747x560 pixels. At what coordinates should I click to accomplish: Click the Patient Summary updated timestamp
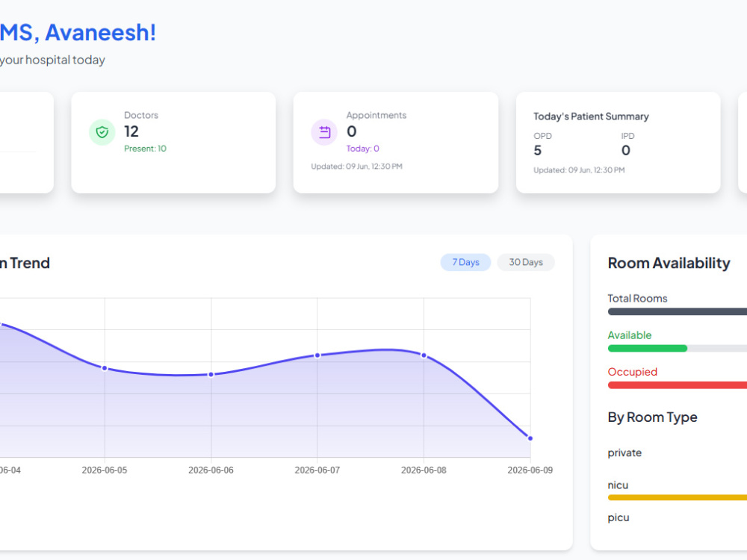[x=579, y=170]
